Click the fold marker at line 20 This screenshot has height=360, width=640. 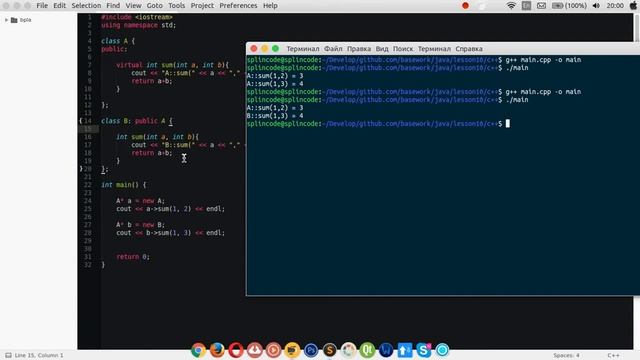pos(81,169)
